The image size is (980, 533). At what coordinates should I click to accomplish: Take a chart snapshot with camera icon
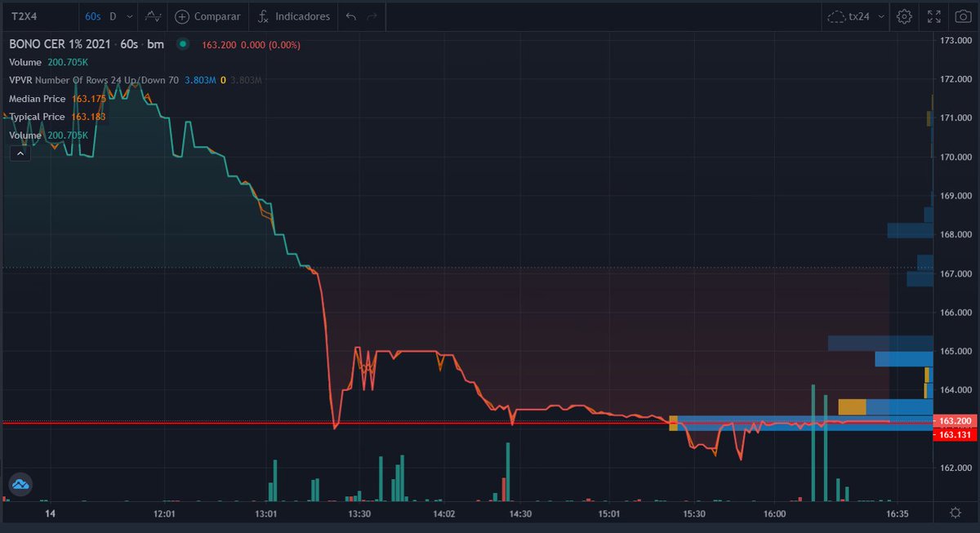962,16
